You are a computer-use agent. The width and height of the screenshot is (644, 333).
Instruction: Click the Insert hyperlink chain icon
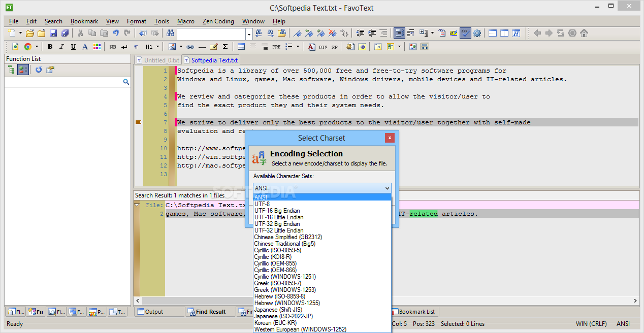pyautogui.click(x=190, y=47)
